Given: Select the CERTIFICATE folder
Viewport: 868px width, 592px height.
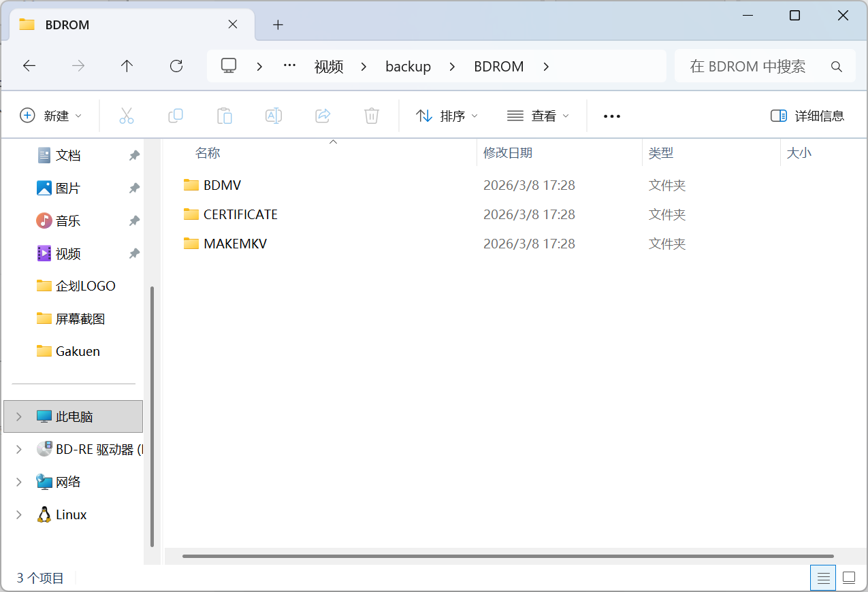Looking at the screenshot, I should click(x=240, y=214).
